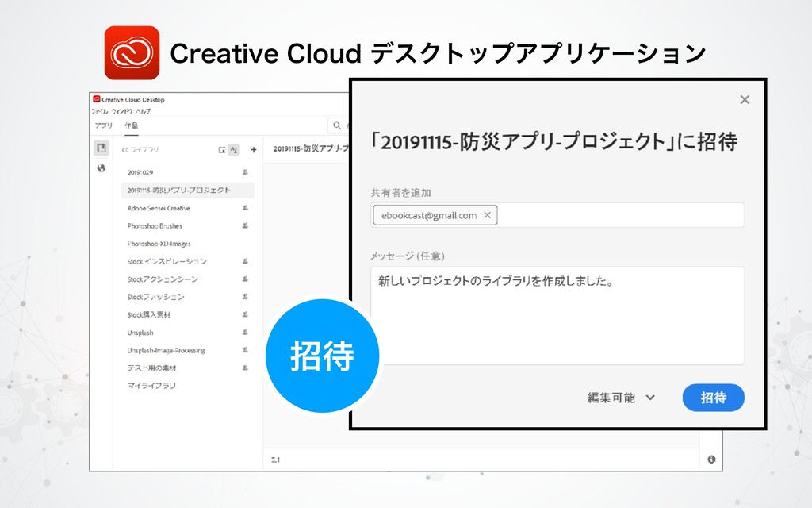Click the CC ライブラリ panel heading
Image resolution: width=812 pixels, height=508 pixels.
pos(140,150)
